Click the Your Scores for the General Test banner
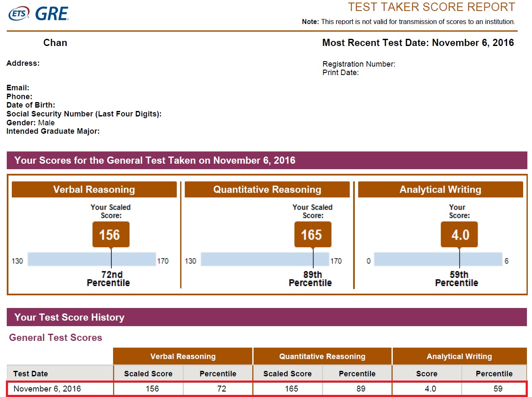This screenshot has width=532, height=397. click(267, 160)
